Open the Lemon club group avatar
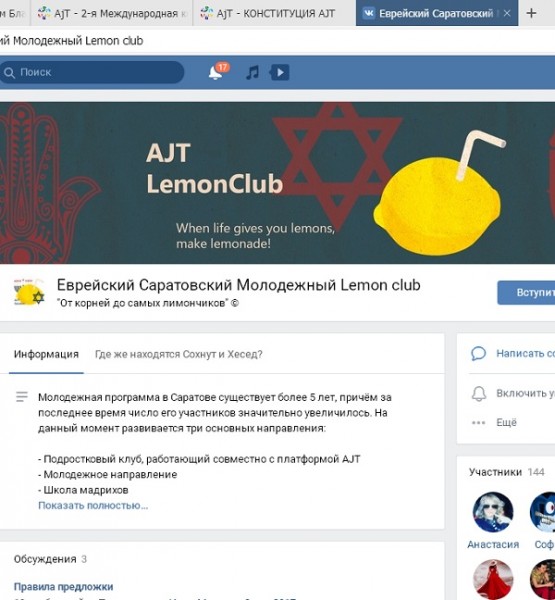Screen dimensions: 555x600 [29, 294]
